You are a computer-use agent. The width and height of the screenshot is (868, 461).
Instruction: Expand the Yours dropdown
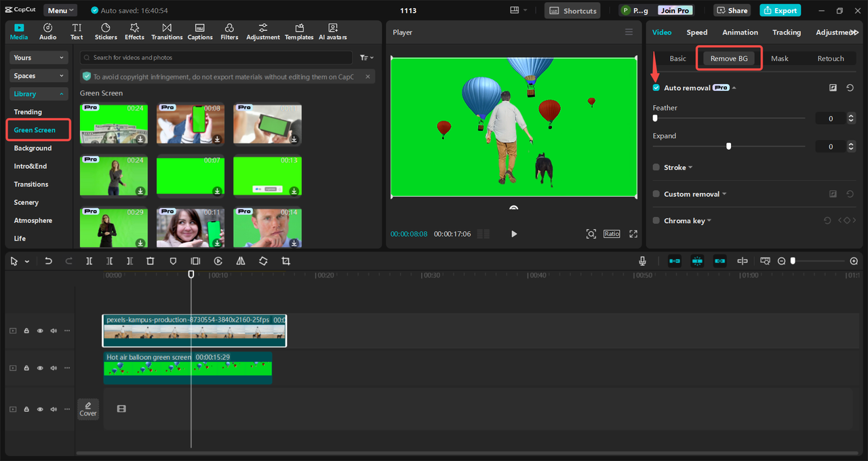39,58
